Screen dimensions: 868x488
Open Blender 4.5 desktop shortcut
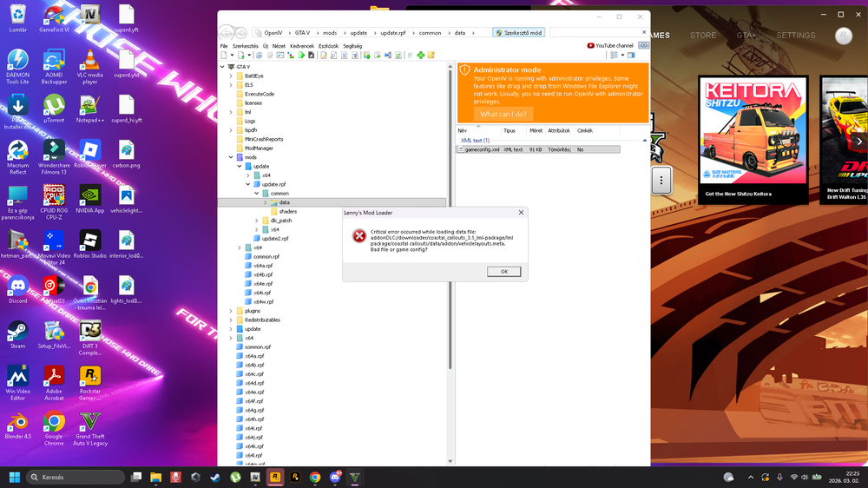[17, 425]
